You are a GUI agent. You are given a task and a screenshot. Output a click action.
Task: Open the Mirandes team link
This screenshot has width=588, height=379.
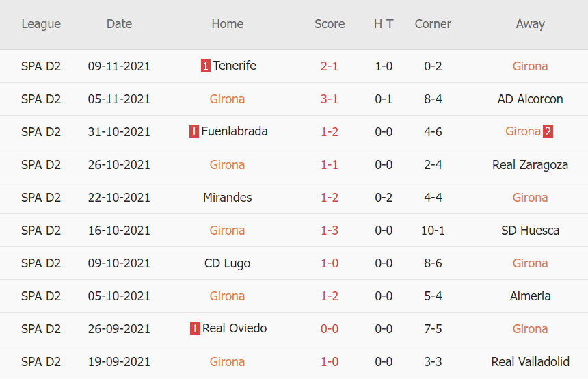227,197
